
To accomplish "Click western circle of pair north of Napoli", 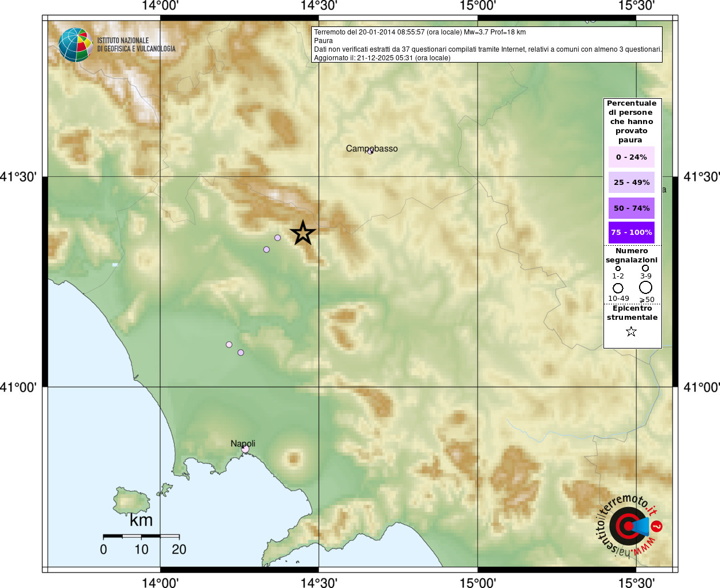I will (229, 345).
